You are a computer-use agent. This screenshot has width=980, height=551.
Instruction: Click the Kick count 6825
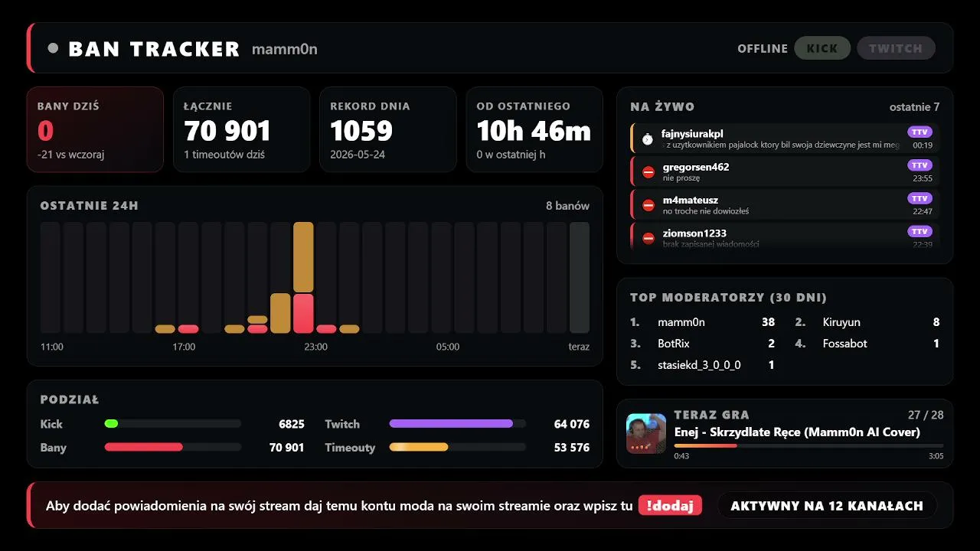click(x=292, y=424)
